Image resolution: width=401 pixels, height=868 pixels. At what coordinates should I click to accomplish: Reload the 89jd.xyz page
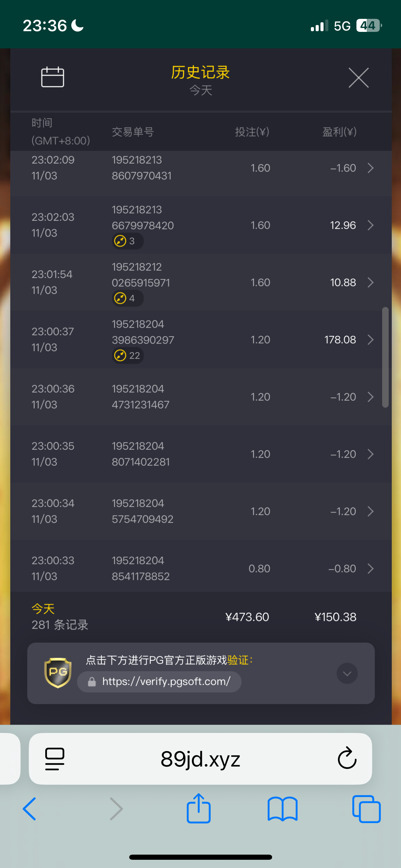(347, 759)
